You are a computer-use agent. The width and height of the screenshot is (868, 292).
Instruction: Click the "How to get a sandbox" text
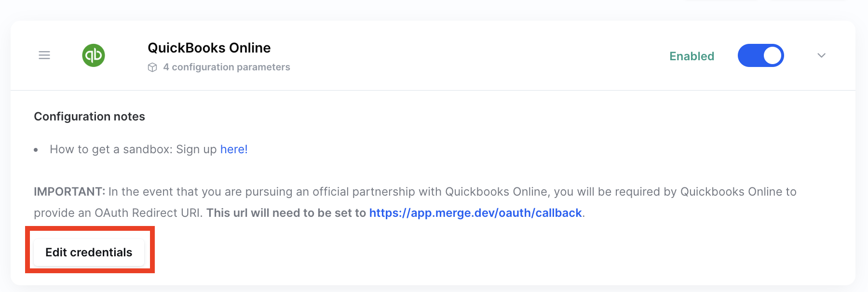(111, 149)
